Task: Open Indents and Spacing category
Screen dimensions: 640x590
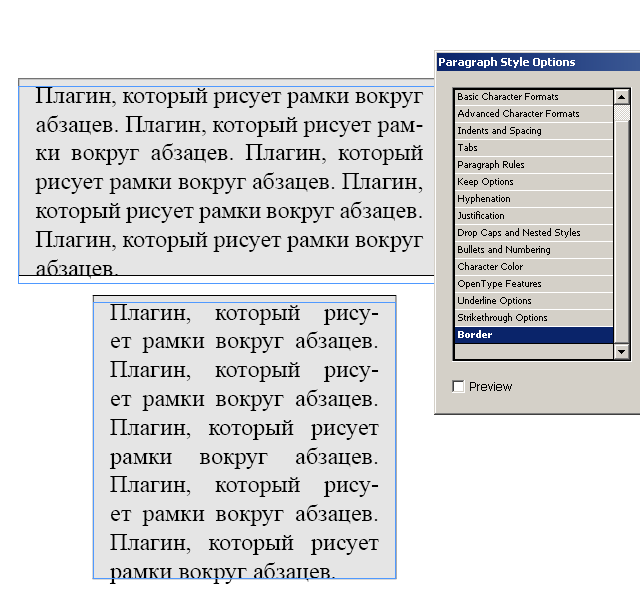Action: (x=534, y=131)
